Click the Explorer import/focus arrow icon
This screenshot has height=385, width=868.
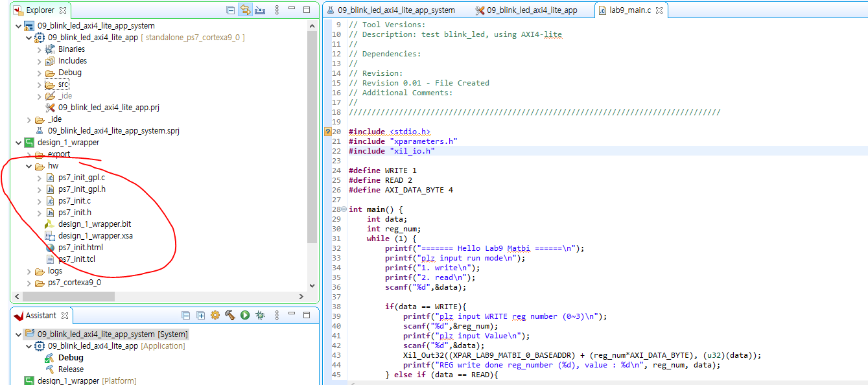point(260,10)
